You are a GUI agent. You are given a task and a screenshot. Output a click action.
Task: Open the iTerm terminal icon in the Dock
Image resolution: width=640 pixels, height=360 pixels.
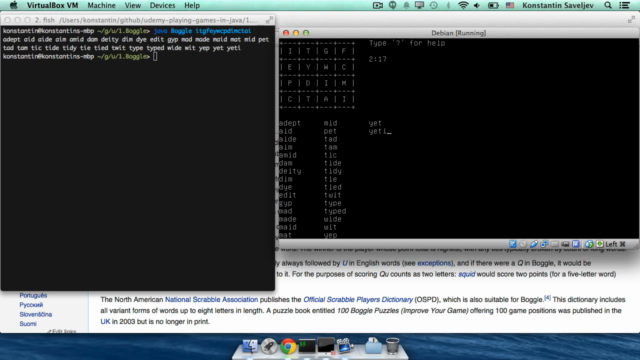[307, 346]
